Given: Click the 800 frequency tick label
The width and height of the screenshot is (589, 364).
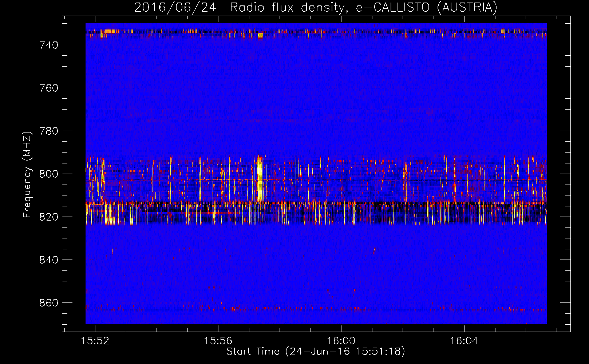Looking at the screenshot, I should pyautogui.click(x=48, y=174).
